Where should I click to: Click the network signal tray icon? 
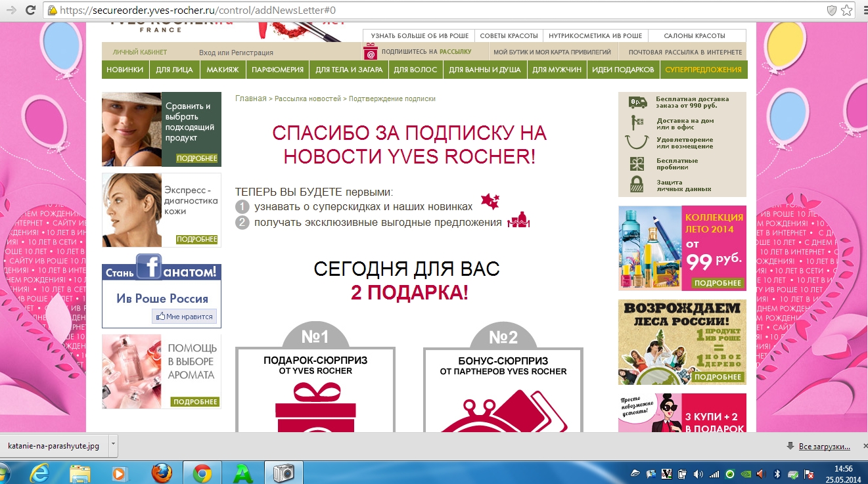pos(713,473)
